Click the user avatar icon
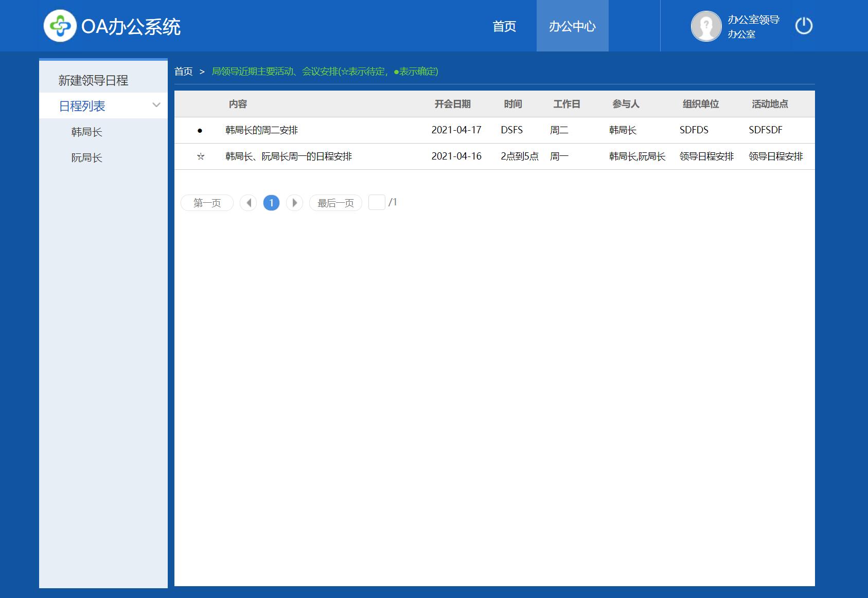 [x=706, y=26]
